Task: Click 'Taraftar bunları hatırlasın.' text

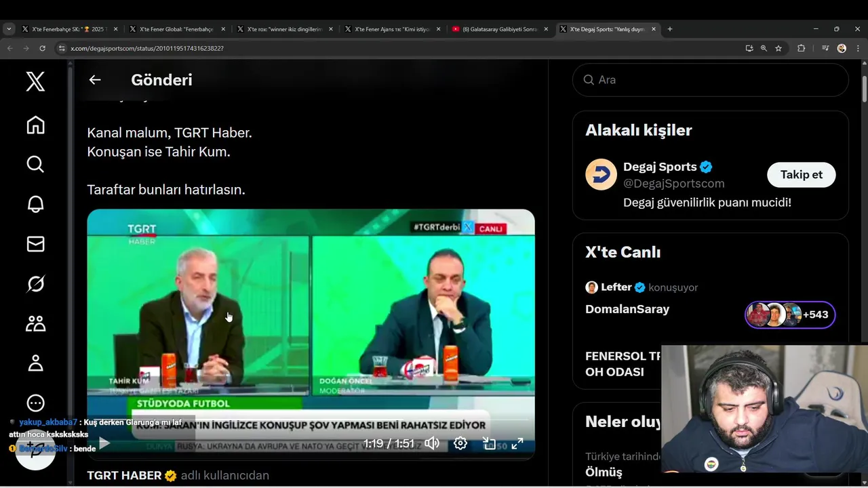Action: tap(166, 190)
